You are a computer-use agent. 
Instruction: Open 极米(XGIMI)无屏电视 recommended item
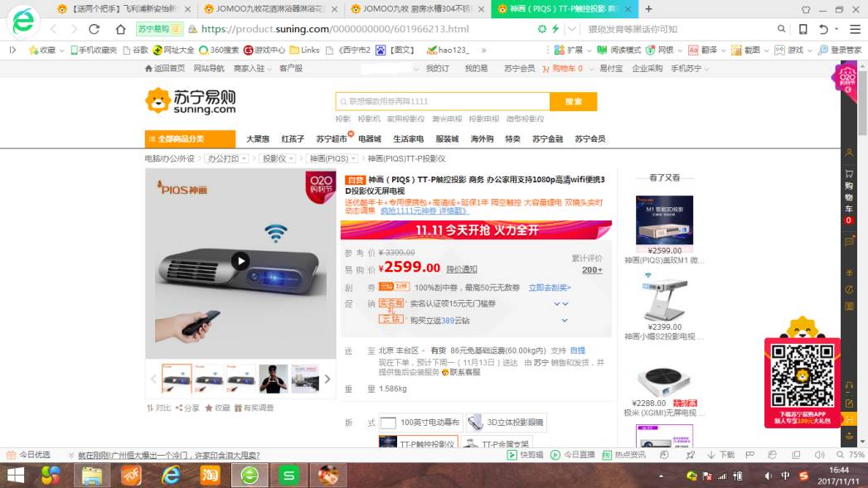pyautogui.click(x=664, y=413)
